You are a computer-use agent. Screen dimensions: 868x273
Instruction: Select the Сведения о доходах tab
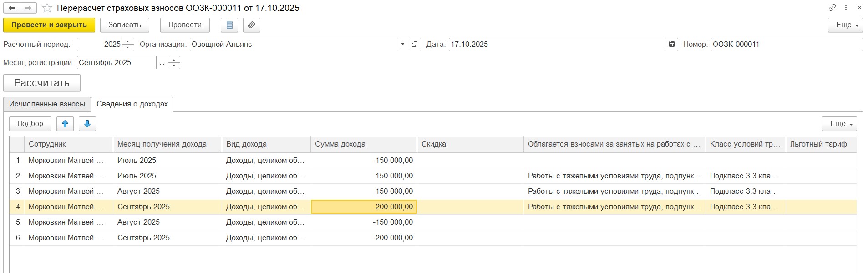[132, 104]
